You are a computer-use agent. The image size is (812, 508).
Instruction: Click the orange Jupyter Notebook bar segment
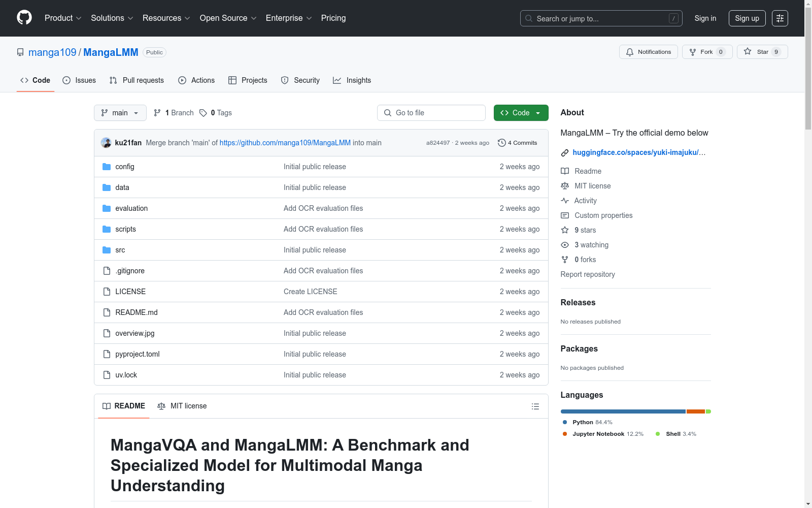click(x=696, y=411)
